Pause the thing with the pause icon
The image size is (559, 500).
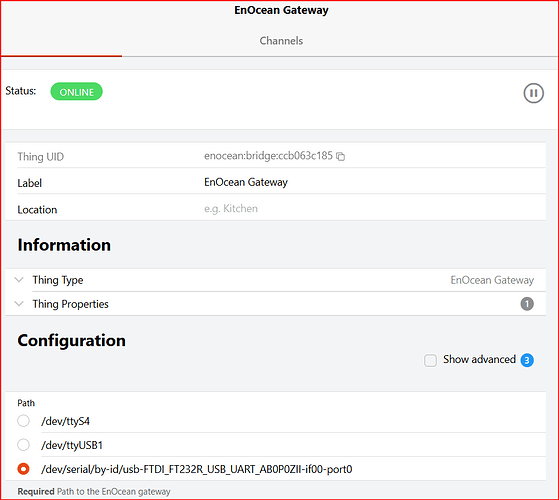[533, 93]
